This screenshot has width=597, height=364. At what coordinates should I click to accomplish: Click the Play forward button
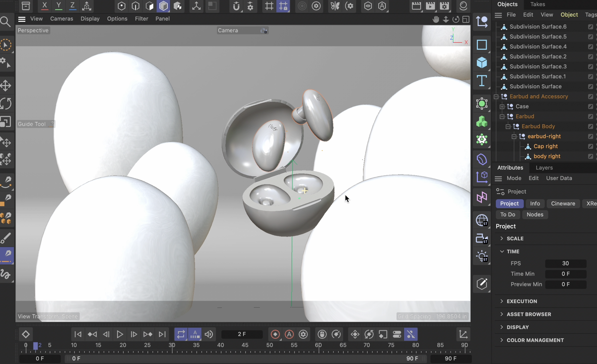coord(120,334)
